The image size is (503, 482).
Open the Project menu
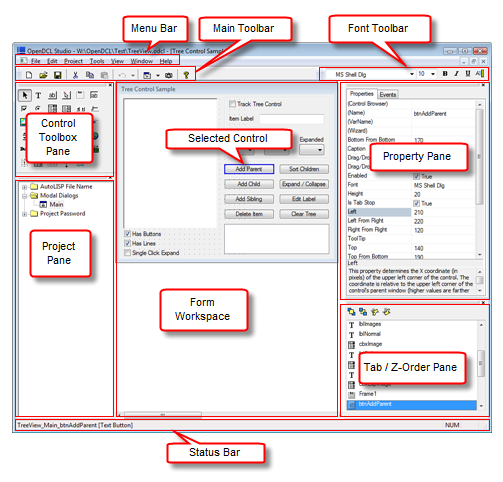(73, 61)
